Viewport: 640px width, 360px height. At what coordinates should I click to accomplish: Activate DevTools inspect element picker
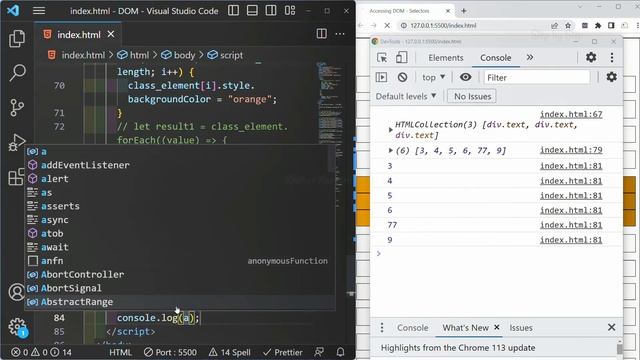coord(382,58)
